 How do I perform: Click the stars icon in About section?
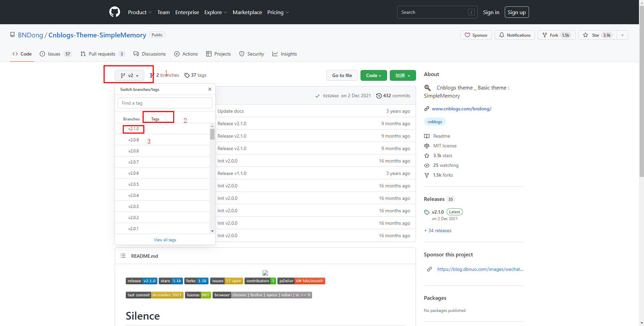click(427, 155)
